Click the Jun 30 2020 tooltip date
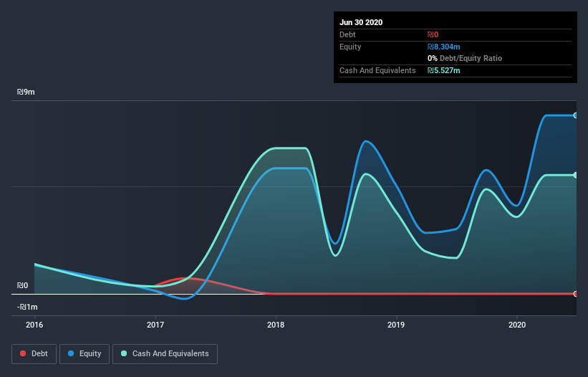588x377 pixels. coord(361,22)
